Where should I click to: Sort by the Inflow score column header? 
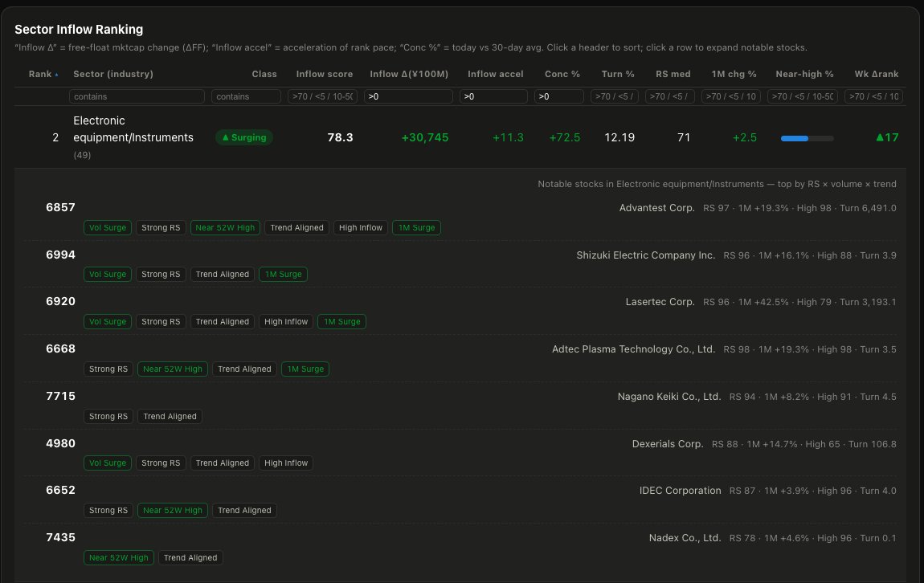(324, 74)
